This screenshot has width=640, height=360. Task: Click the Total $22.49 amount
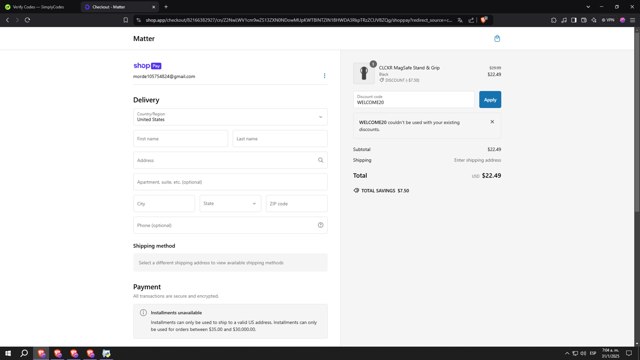(x=491, y=176)
